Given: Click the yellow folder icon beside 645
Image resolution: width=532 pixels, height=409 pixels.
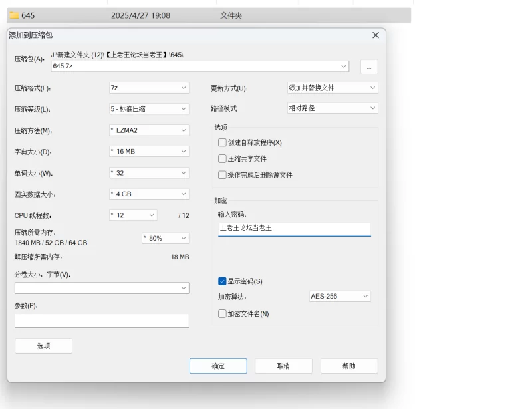Looking at the screenshot, I should point(14,15).
